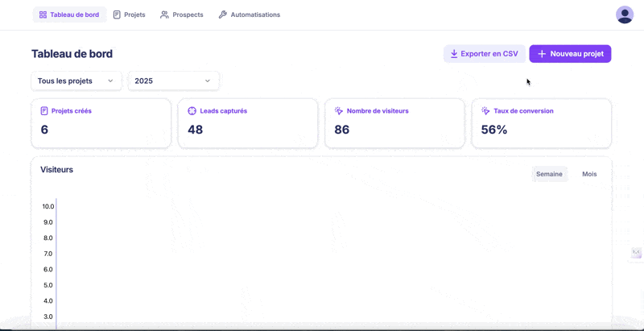
Task: Open the Tableau de bord tab
Action: point(69,14)
